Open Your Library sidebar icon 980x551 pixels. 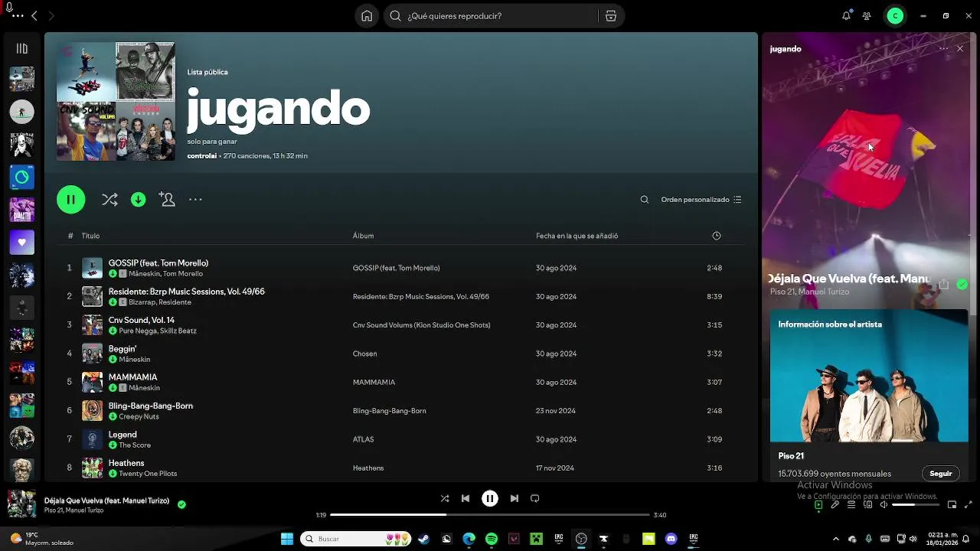(x=21, y=49)
